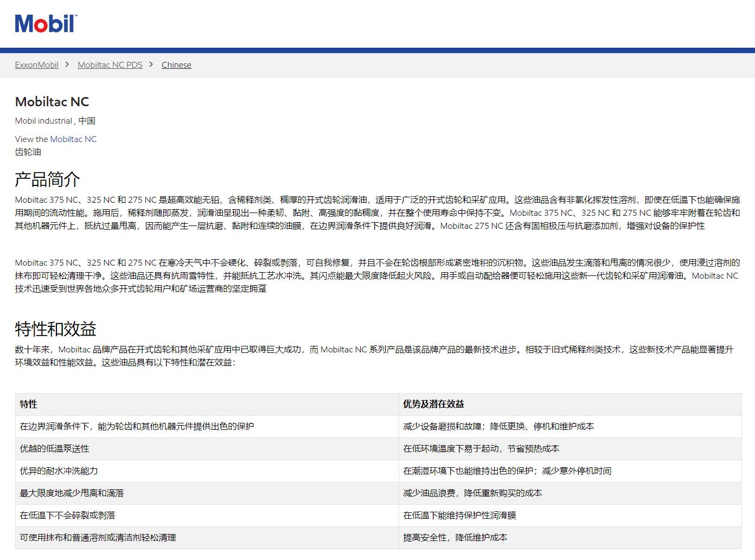Click the Mobiltac NC page title
The height and width of the screenshot is (560, 755).
pos(52,102)
